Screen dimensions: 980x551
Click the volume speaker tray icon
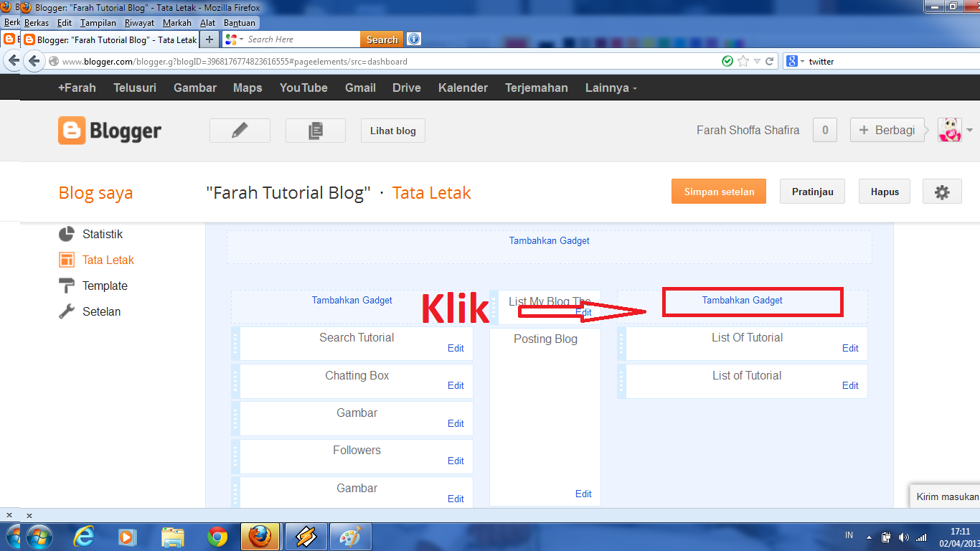pos(903,537)
